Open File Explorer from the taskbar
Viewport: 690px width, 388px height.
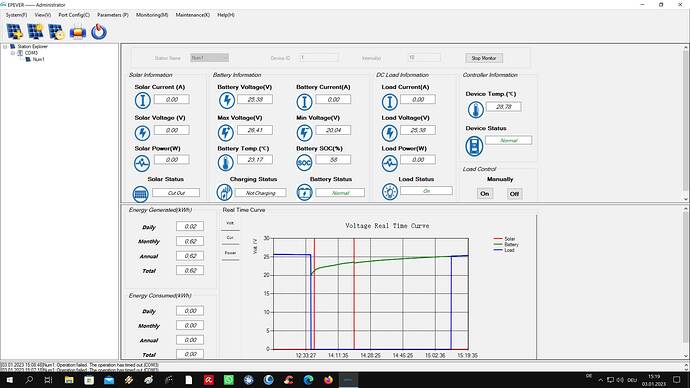(x=69, y=380)
